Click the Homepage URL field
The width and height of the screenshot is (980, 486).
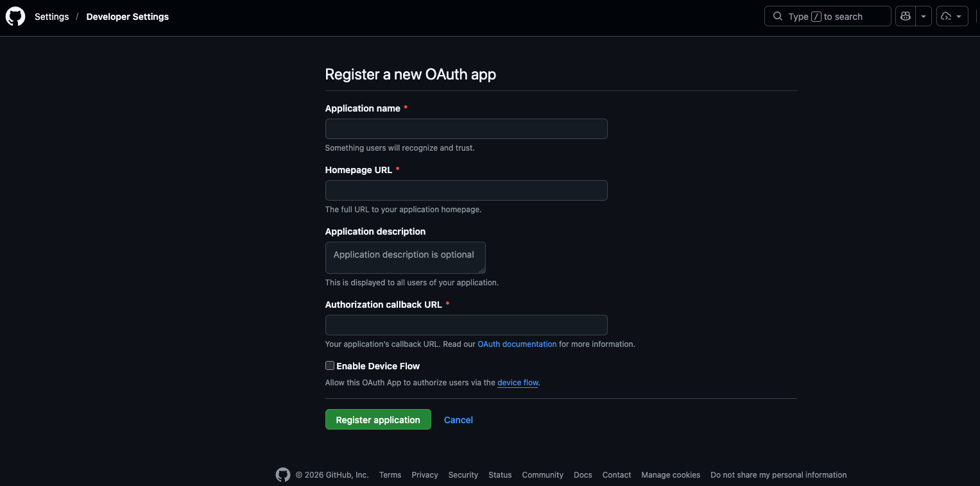[467, 190]
